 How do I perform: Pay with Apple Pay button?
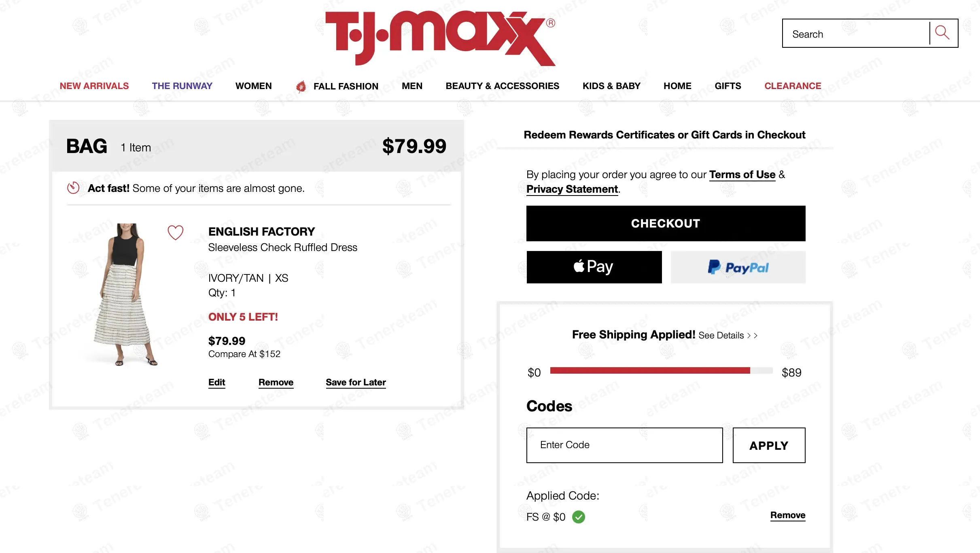pos(594,267)
